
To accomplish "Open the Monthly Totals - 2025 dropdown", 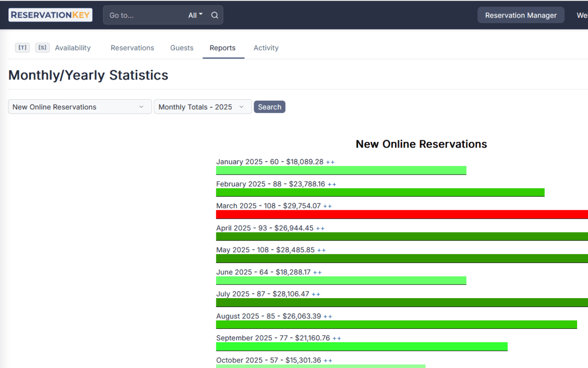I will pyautogui.click(x=202, y=106).
